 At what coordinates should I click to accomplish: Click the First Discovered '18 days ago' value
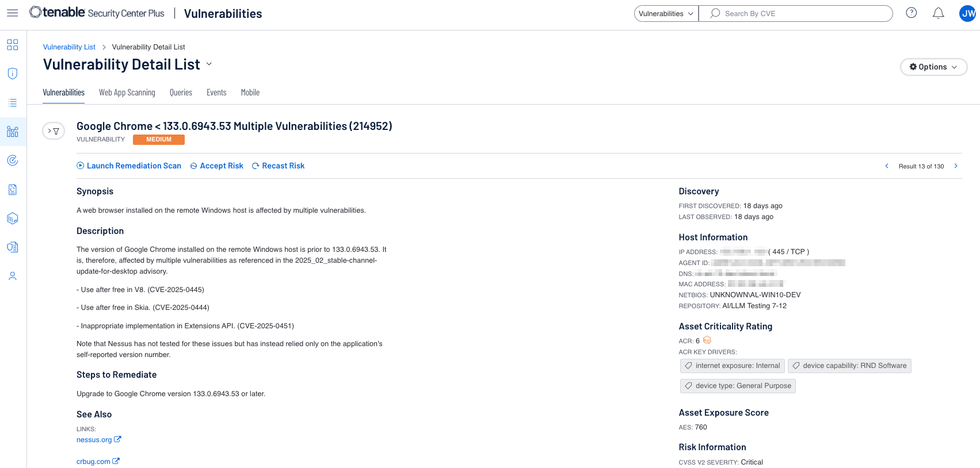click(763, 206)
